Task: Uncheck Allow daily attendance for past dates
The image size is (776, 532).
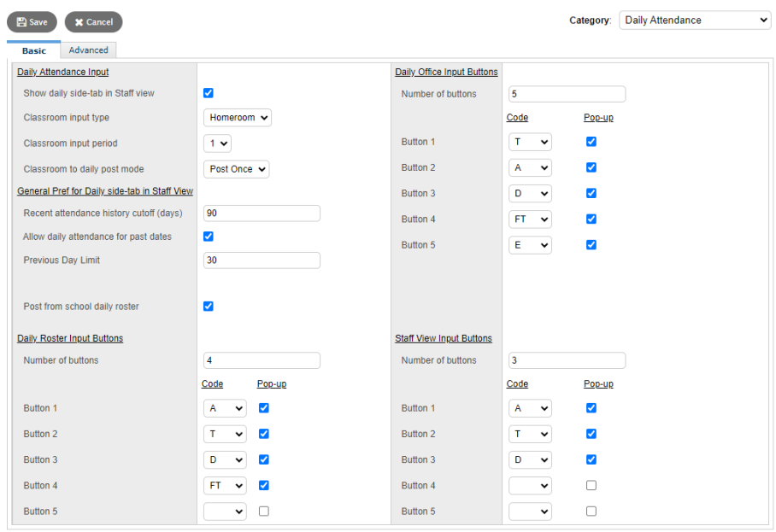Action: pos(208,237)
